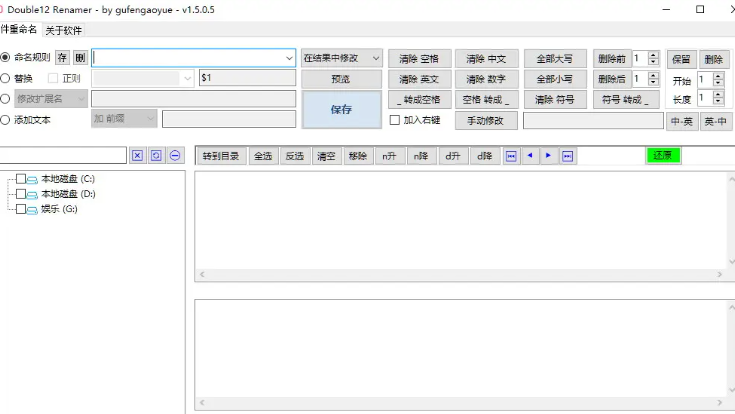This screenshot has height=414, width=735.
Task: Click the green 还原 restore button
Action: 662,156
